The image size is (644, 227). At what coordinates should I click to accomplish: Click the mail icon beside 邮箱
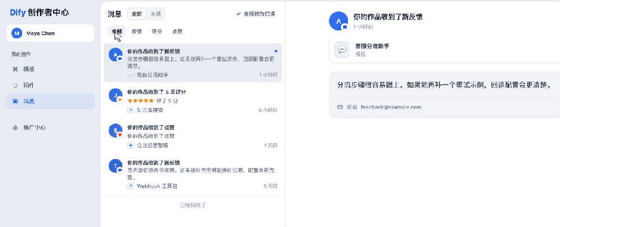[340, 107]
